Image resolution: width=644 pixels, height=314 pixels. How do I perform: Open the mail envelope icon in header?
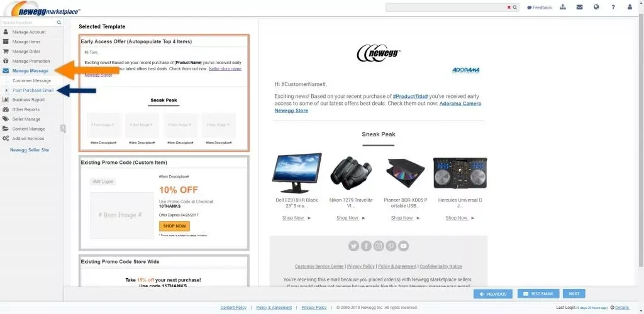coord(579,8)
